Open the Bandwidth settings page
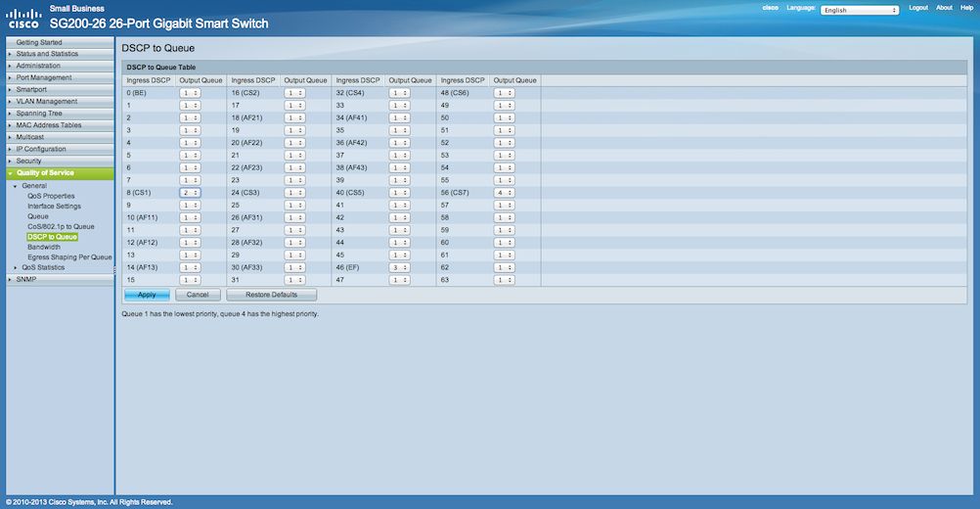The width and height of the screenshot is (980, 509). pos(44,247)
